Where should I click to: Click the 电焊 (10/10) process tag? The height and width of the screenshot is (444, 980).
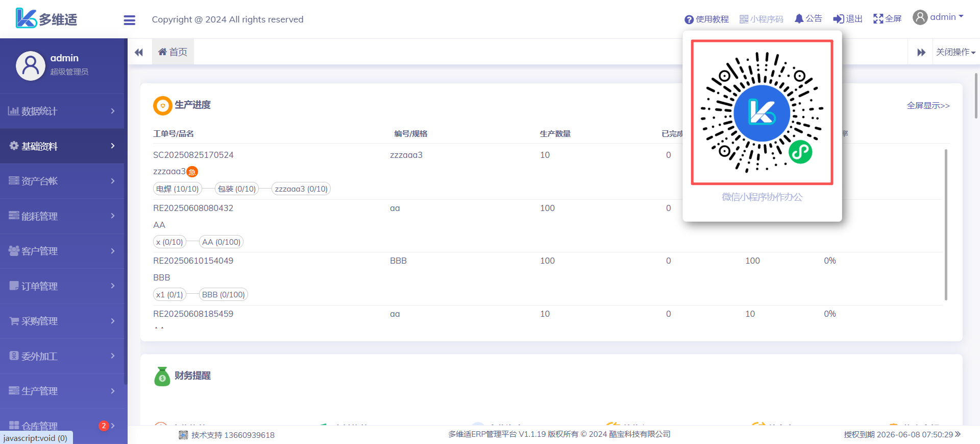coord(177,189)
